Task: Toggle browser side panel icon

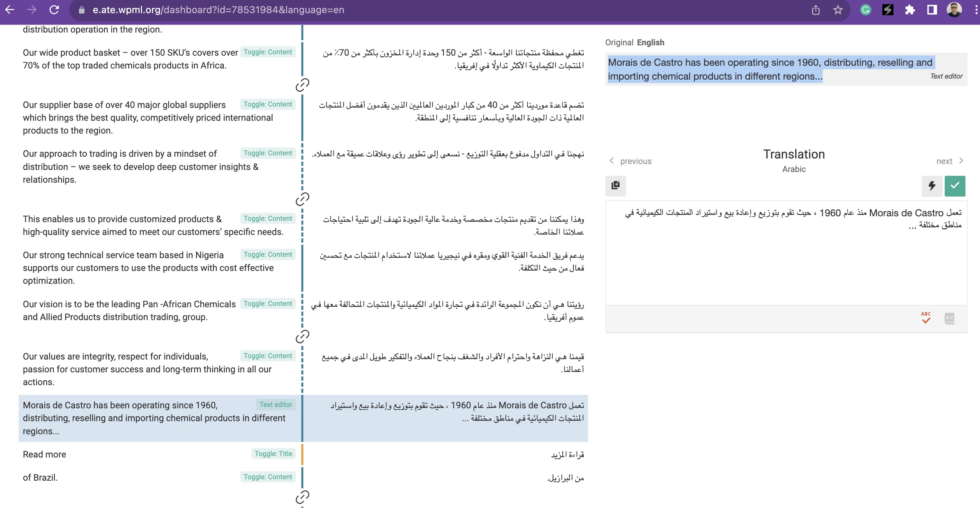Action: pos(932,10)
